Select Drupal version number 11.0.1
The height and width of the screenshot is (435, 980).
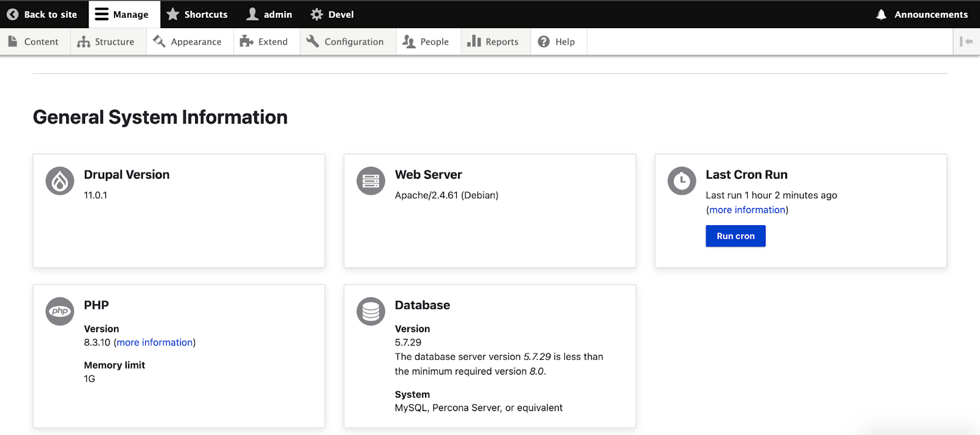tap(96, 195)
